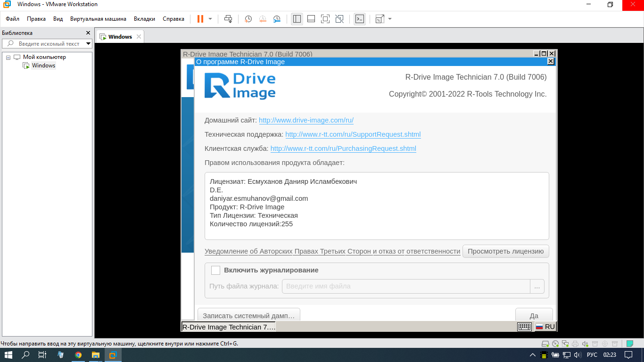Click the VMware Workstation taskbar icon
Image resolution: width=644 pixels, height=362 pixels.
[113, 355]
